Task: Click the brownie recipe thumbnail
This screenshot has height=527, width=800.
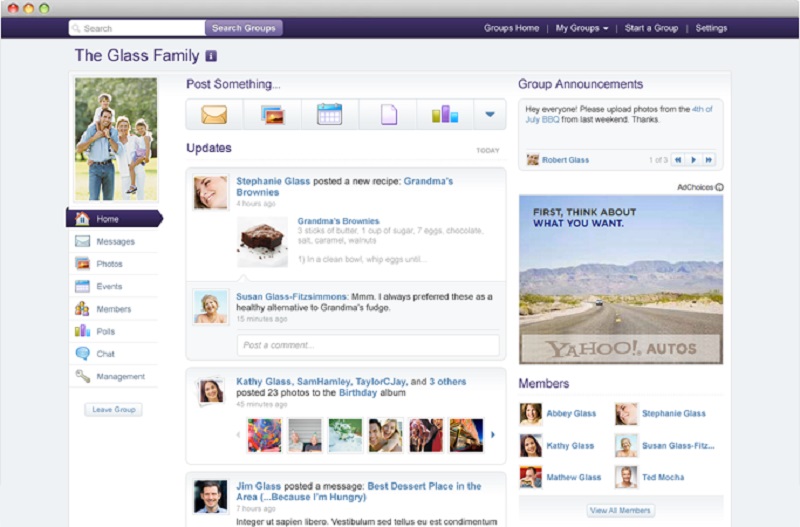Action: 262,242
